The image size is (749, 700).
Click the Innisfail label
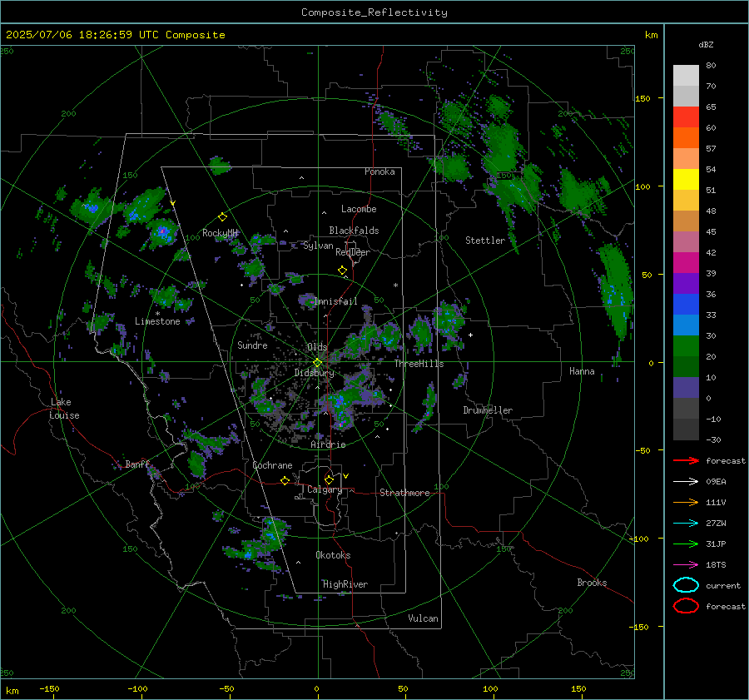click(x=335, y=301)
